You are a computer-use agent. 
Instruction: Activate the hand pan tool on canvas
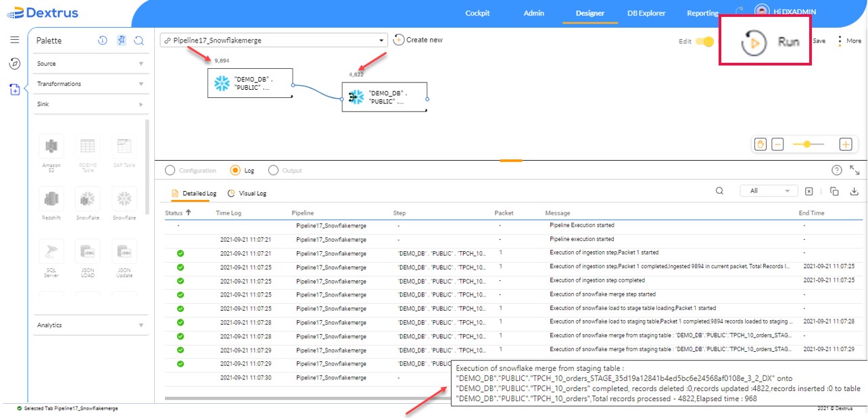pos(761,144)
